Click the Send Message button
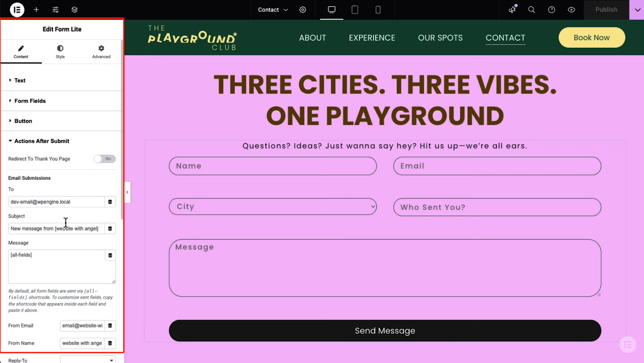This screenshot has height=363, width=644. pyautogui.click(x=385, y=331)
